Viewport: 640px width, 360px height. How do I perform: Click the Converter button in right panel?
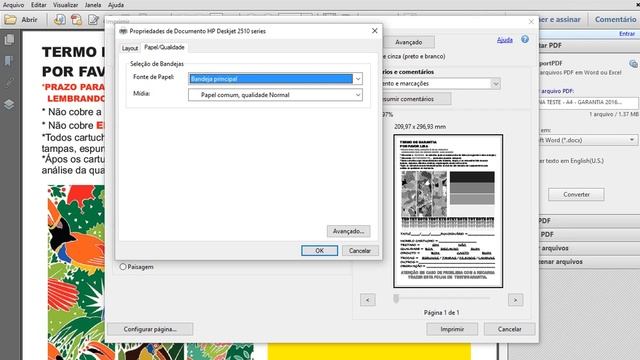[x=576, y=194]
